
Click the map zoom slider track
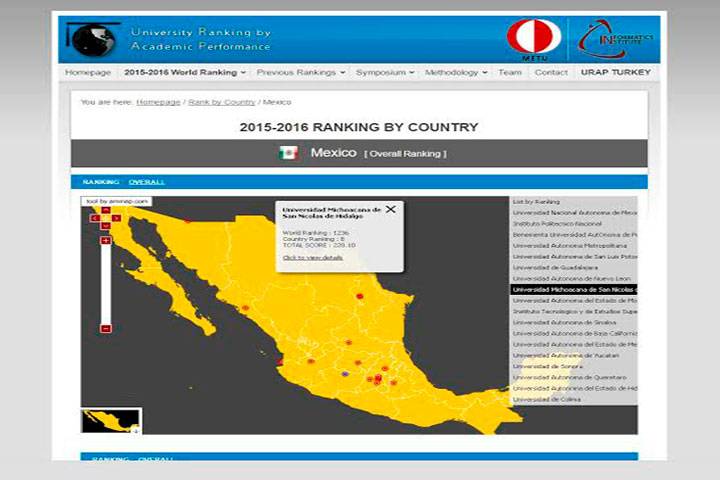click(x=105, y=285)
